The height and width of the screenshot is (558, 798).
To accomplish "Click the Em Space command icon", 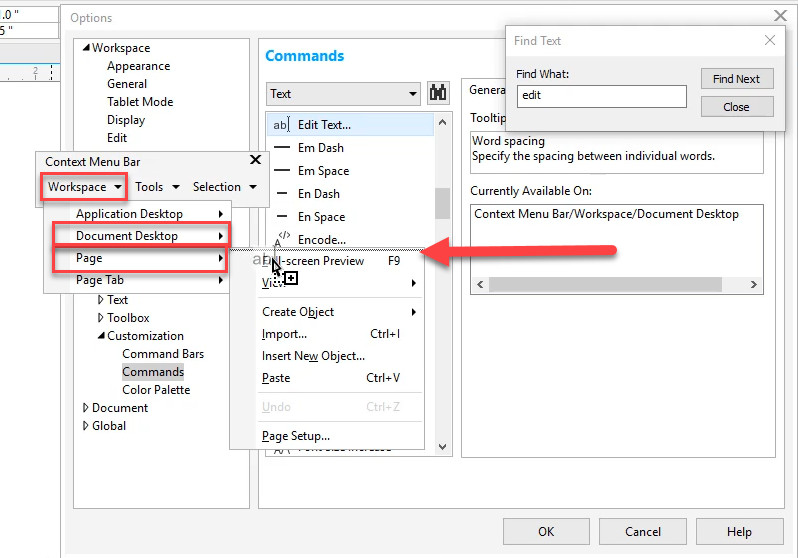I will click(282, 171).
